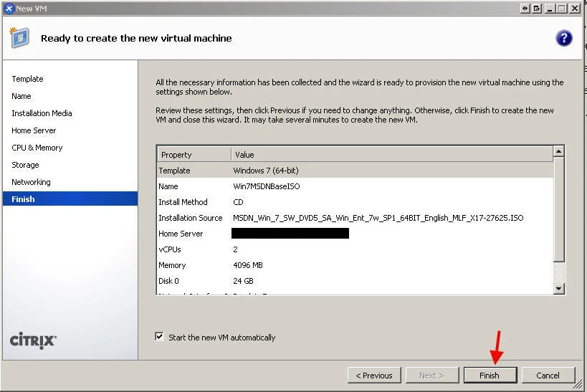Click the Citrix logo
587x392 pixels.
33,340
